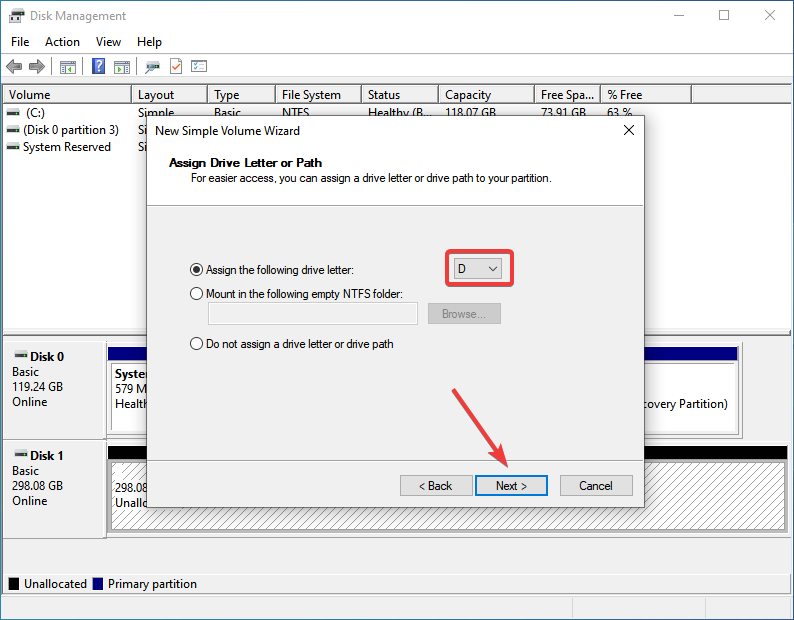
Task: Sort by the Volume column header
Action: [67, 95]
